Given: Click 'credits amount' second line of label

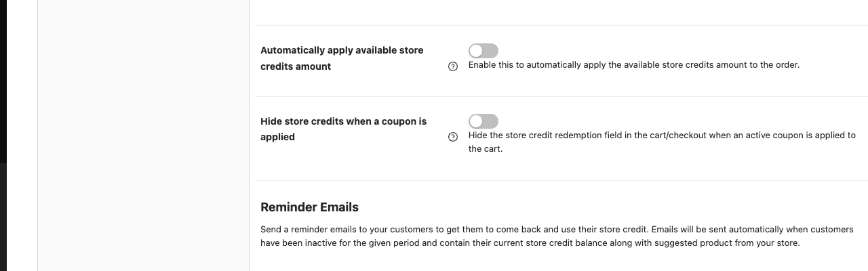Looking at the screenshot, I should [x=296, y=66].
